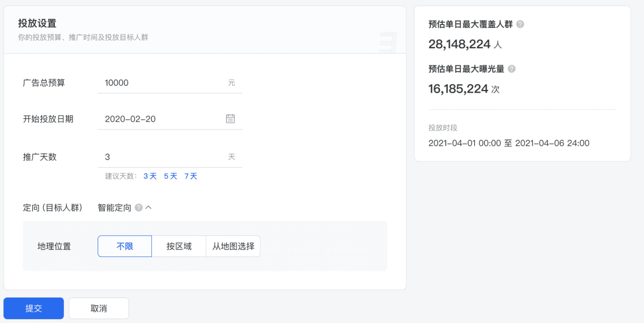The image size is (644, 323).
Task: Choose suggested 3天 duration link
Action: 150,176
